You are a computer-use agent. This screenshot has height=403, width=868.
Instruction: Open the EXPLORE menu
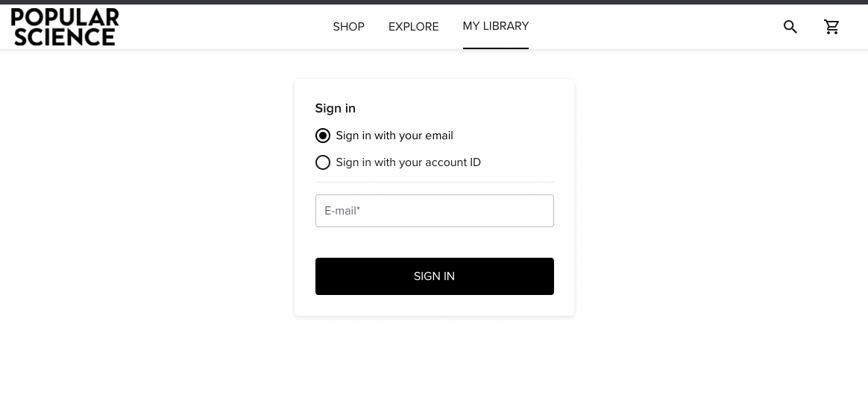pos(413,27)
